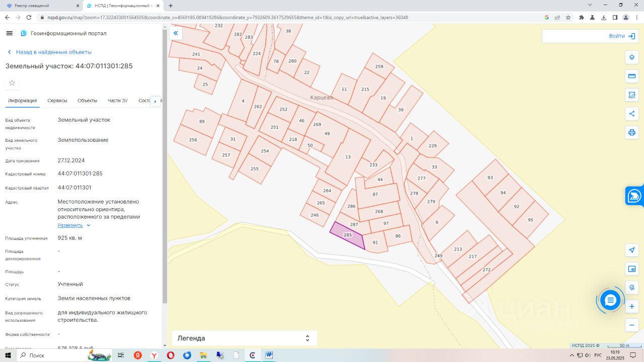Open the Chrome three-dot menu

point(637,17)
